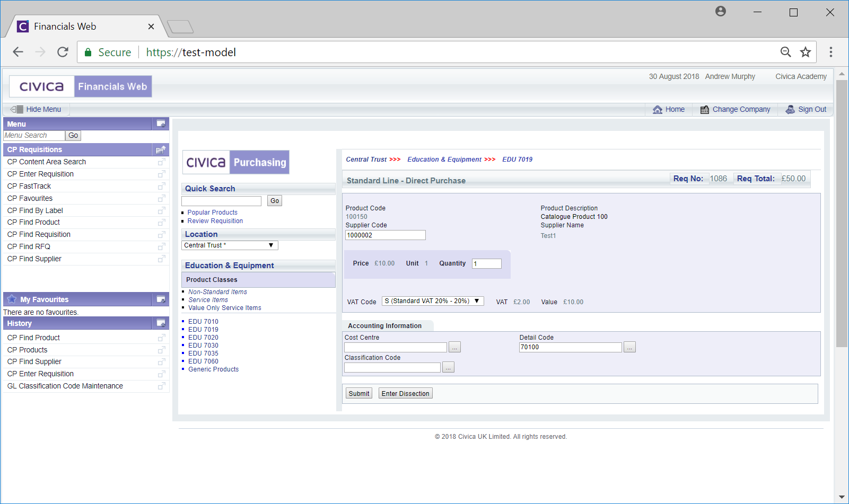Click the Detail Code input field
Viewport: 849px width, 504px height.
(x=571, y=347)
